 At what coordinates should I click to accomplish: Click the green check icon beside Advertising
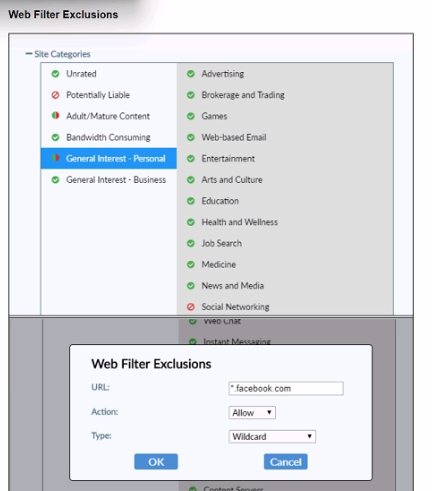coord(191,74)
